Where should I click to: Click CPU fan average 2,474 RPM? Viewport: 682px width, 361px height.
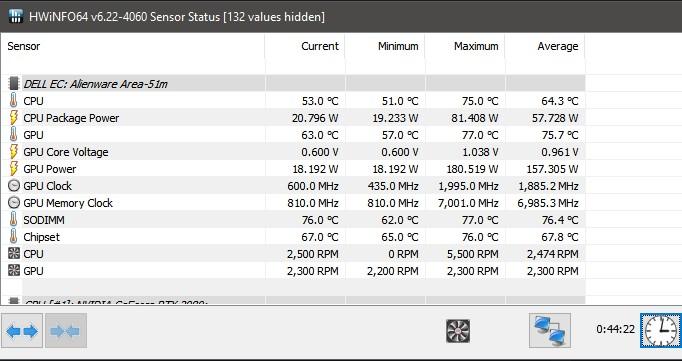click(x=553, y=254)
